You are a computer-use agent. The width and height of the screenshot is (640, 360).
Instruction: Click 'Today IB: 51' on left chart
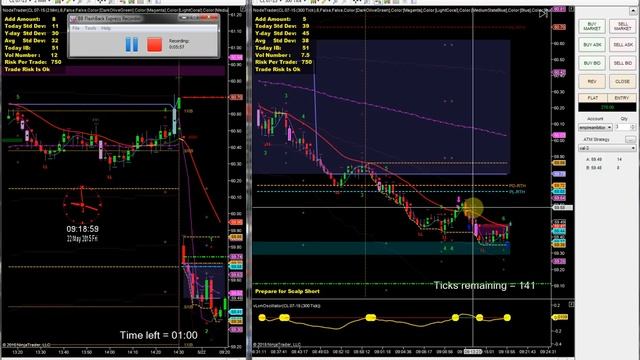pyautogui.click(x=31, y=48)
